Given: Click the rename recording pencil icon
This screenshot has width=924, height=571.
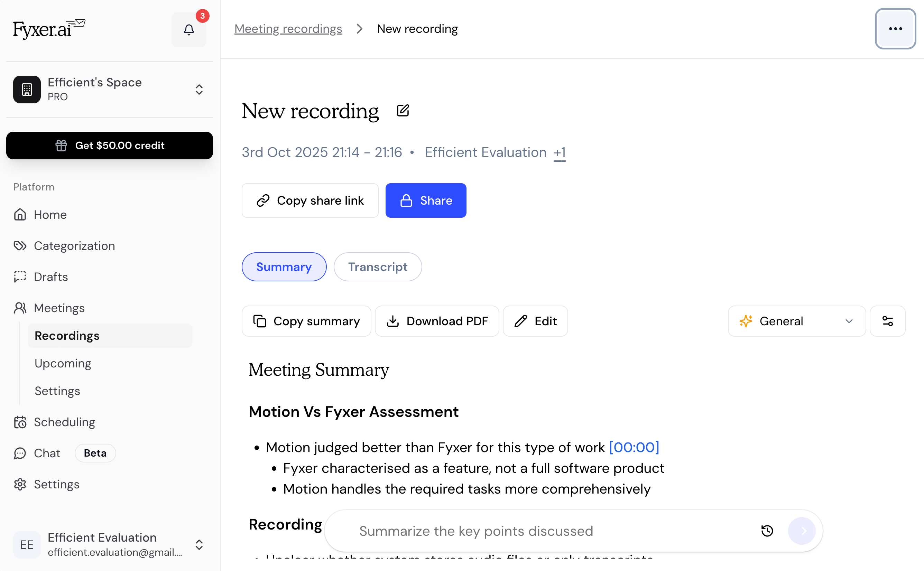Looking at the screenshot, I should (403, 111).
